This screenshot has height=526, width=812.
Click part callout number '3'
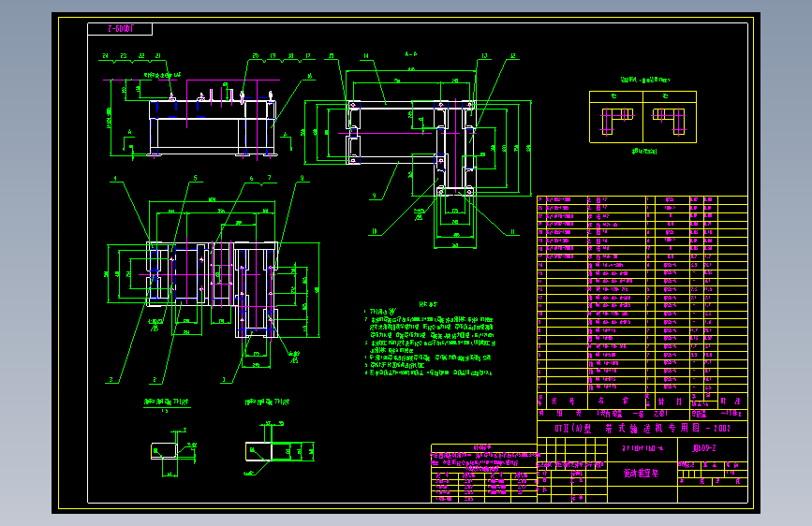point(111,379)
